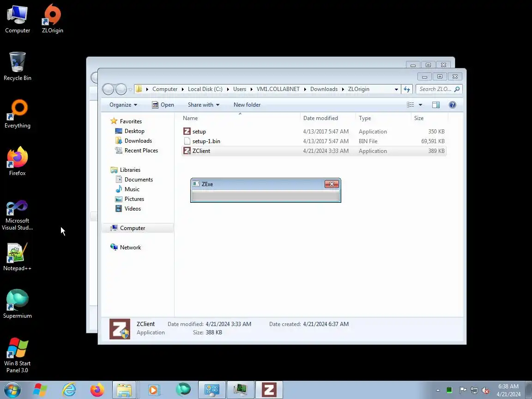
Task: Select the Win 8 Start Panel shortcut
Action: [17, 355]
